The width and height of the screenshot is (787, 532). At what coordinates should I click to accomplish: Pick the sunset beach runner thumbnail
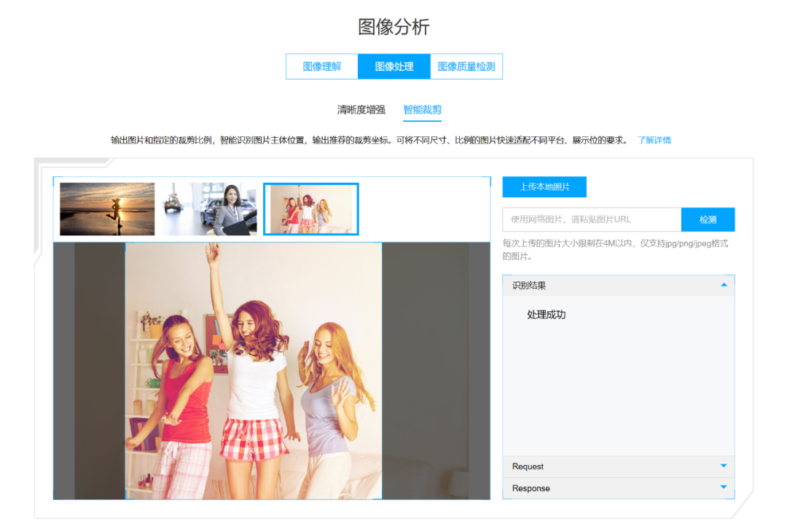click(x=107, y=208)
